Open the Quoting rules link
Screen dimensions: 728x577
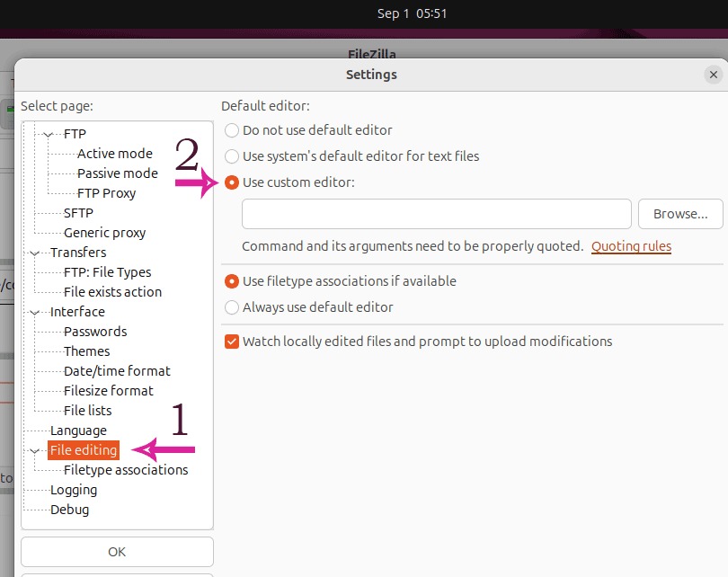(x=631, y=246)
